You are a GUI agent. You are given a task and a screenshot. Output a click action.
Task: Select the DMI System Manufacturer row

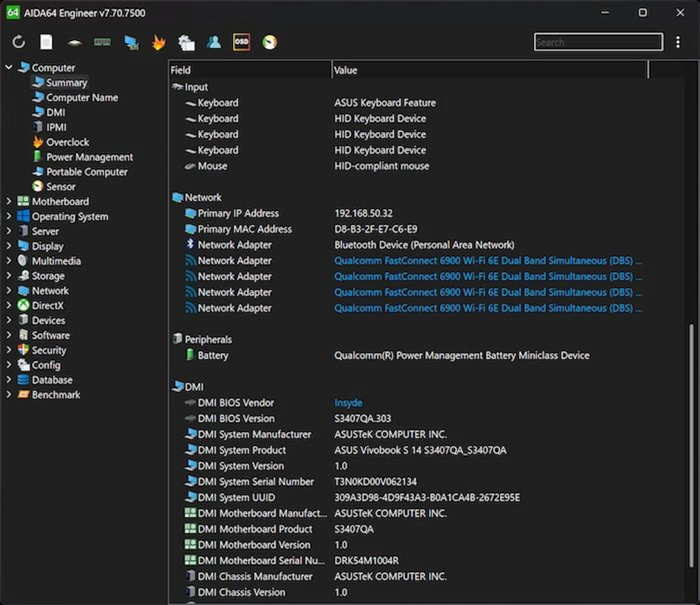pos(408,434)
